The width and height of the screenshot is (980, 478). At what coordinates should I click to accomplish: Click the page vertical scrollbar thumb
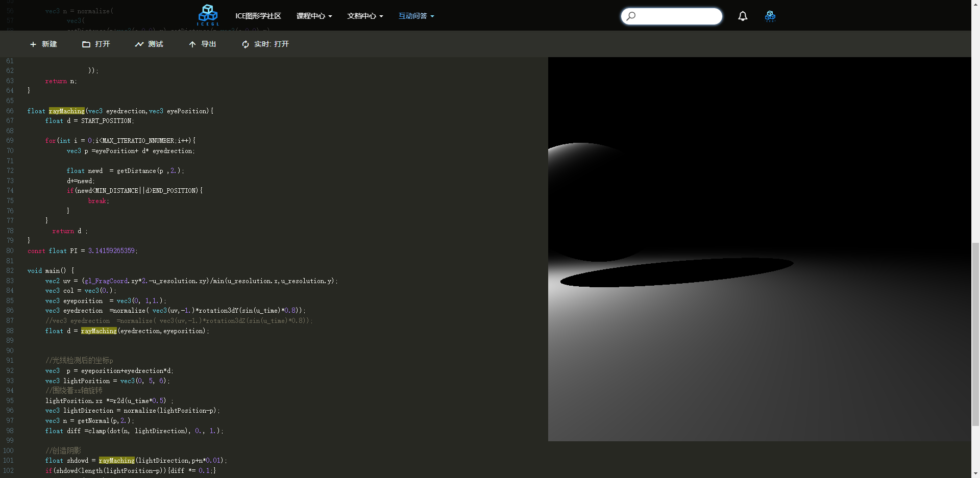coord(975,334)
